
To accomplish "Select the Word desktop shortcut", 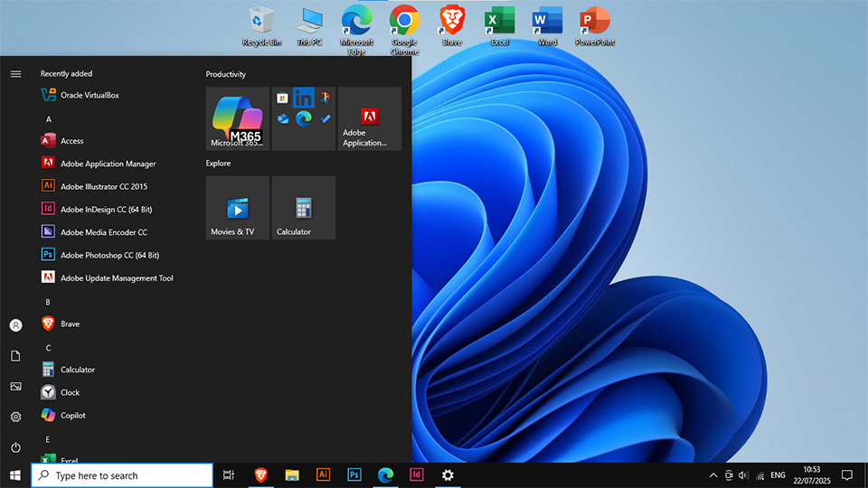I will point(548,26).
